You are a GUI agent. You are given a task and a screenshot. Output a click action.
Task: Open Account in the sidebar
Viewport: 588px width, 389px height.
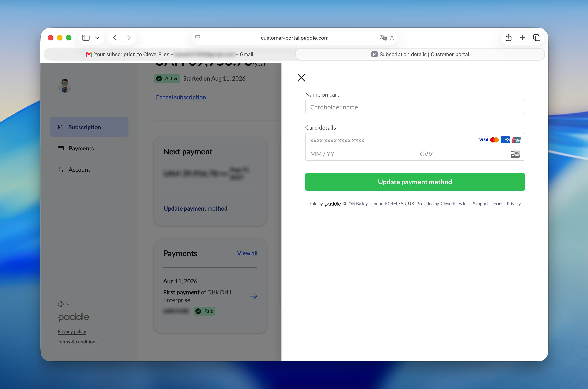pos(79,169)
